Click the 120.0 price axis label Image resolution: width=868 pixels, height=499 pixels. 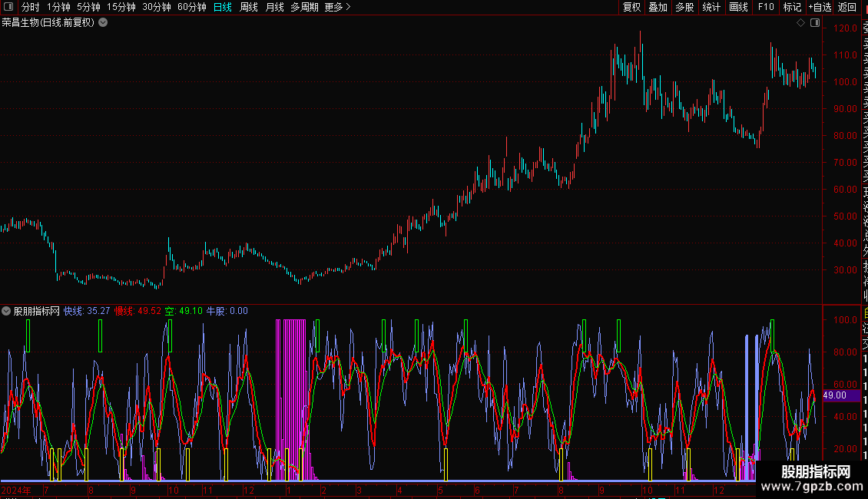click(845, 28)
